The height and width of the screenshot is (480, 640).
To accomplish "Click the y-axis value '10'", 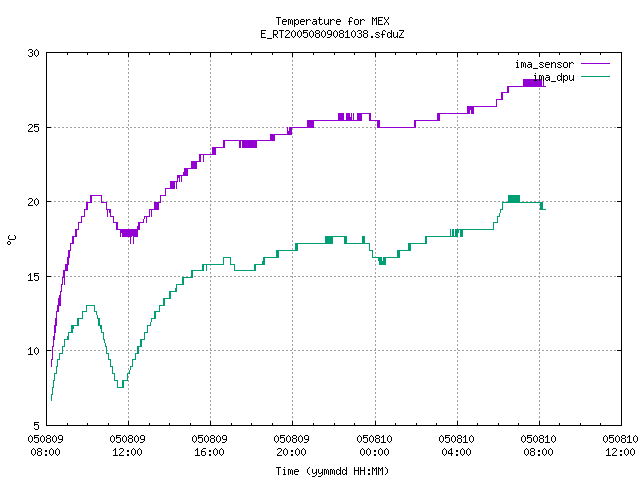I will point(33,351).
